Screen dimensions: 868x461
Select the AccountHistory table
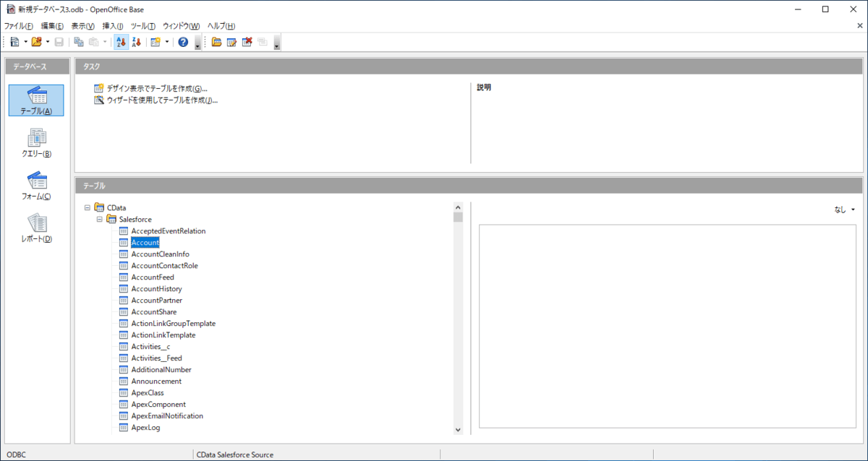tap(156, 288)
